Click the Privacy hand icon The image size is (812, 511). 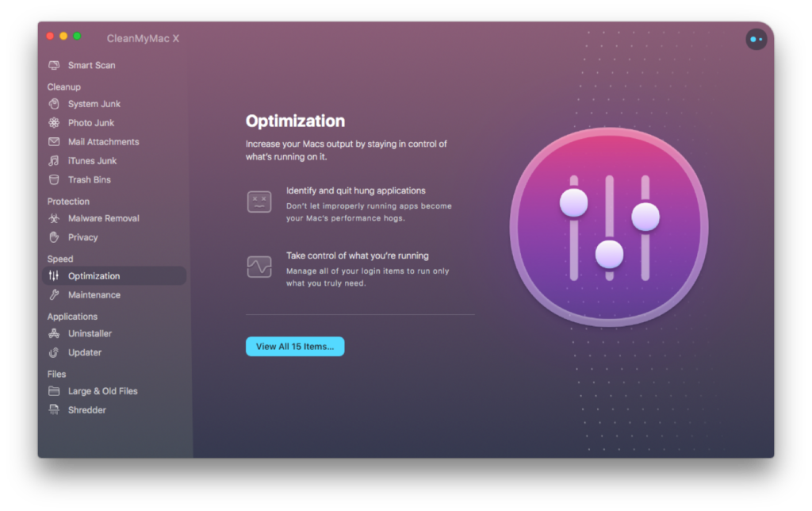[x=54, y=237]
